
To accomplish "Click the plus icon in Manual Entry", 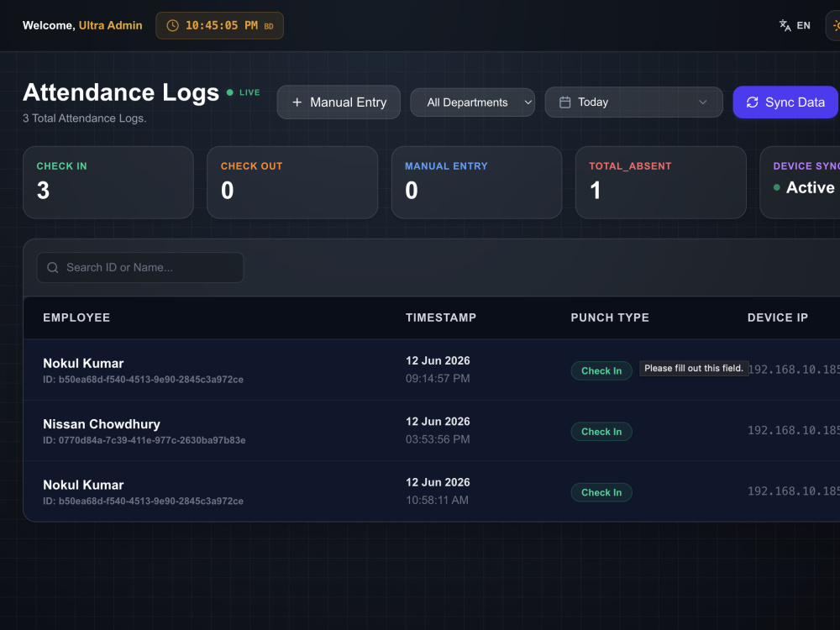I will pos(297,102).
